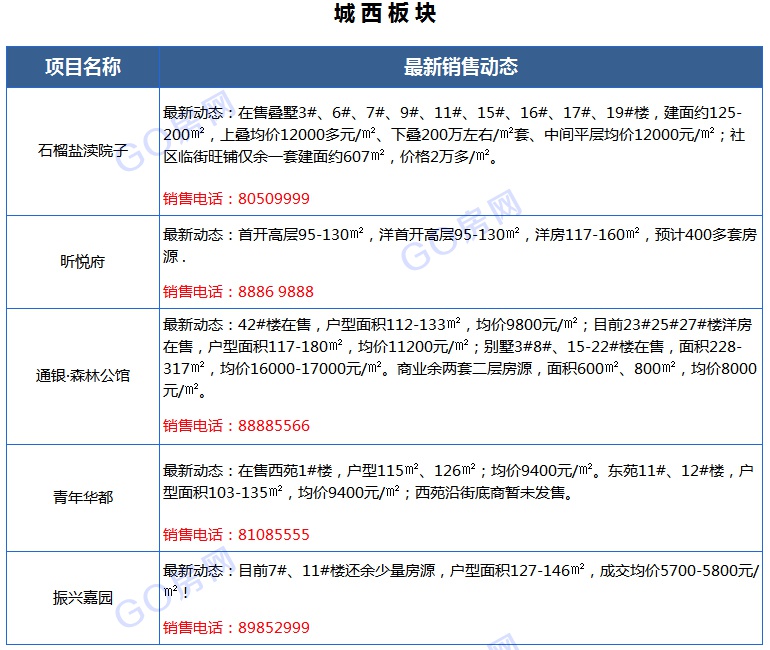770x650 pixels.
Task: Click the line about 区临街旺铺仅余一套
Action: (x=330, y=157)
